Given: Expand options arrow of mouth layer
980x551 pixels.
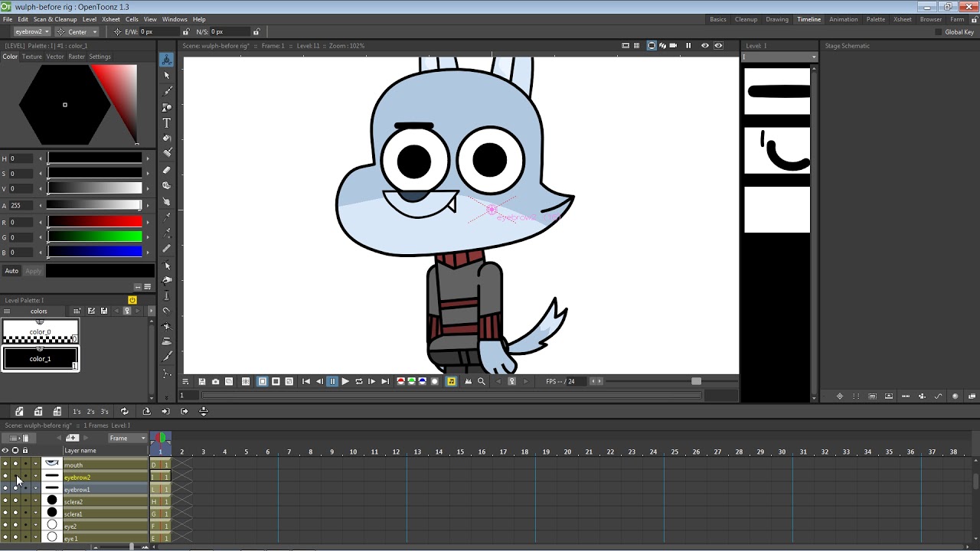Looking at the screenshot, I should 34,465.
